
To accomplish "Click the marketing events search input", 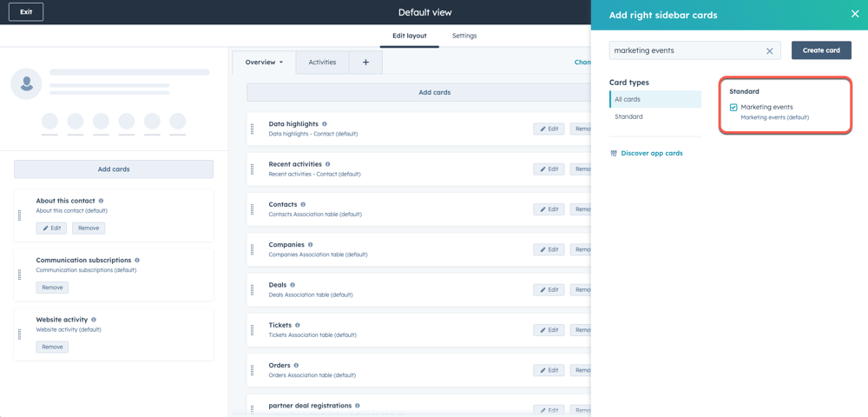I will [x=686, y=51].
